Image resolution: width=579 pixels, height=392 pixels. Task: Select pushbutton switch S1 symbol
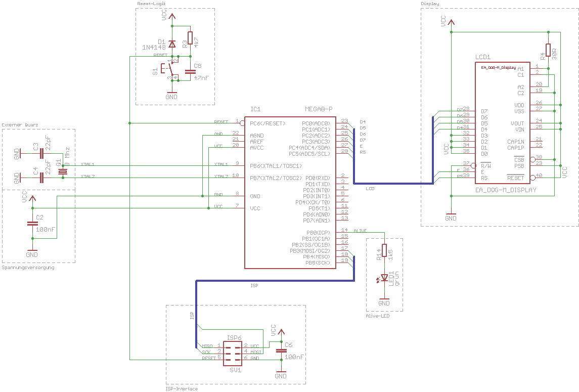[168, 69]
